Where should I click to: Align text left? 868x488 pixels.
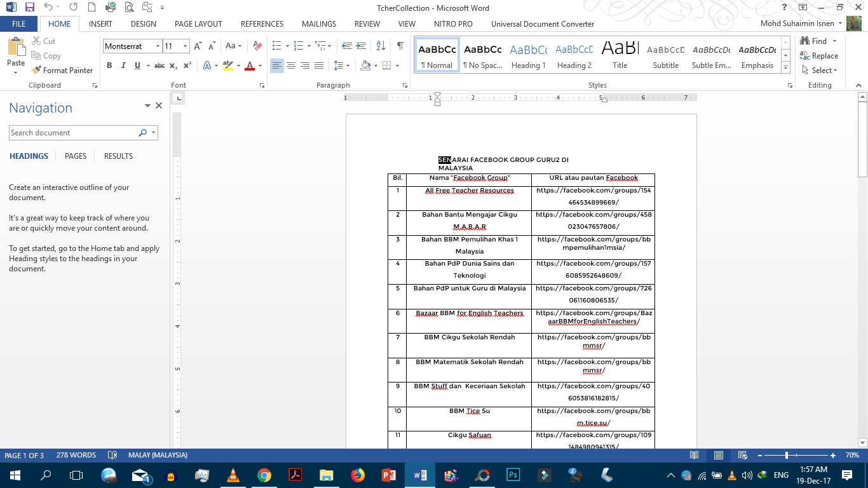pyautogui.click(x=277, y=65)
